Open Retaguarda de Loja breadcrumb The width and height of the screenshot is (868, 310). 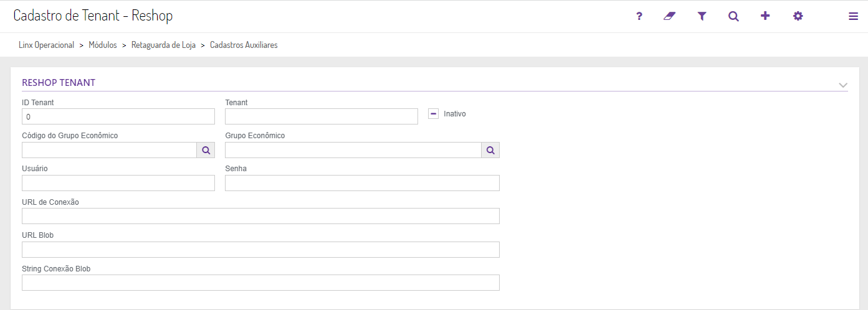(x=163, y=45)
